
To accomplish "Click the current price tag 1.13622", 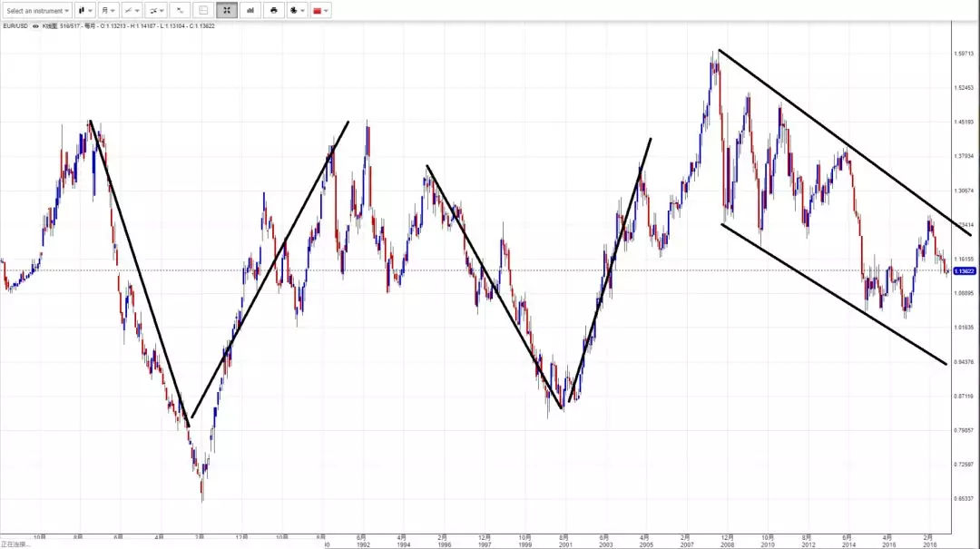I will pyautogui.click(x=964, y=270).
